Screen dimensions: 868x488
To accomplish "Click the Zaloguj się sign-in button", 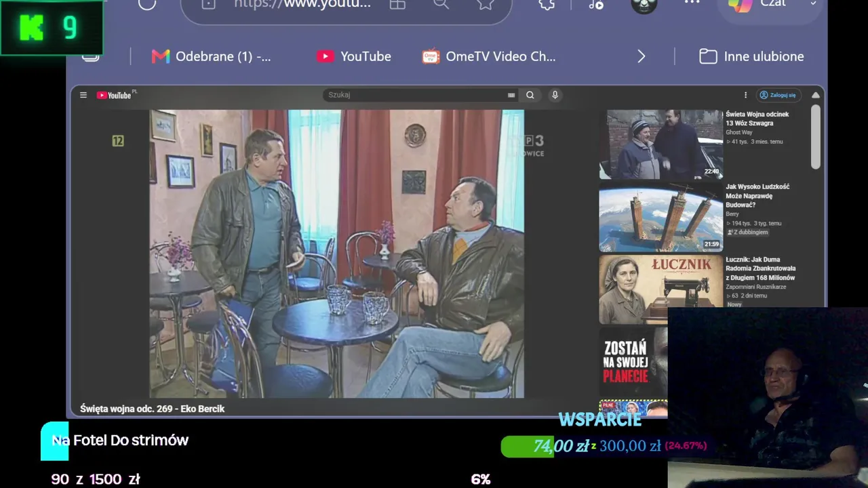I will (778, 96).
